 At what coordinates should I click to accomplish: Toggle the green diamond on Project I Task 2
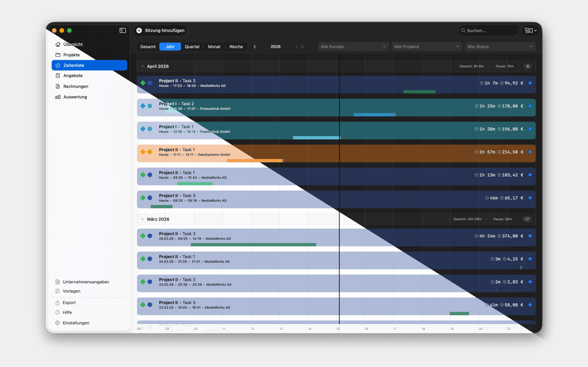click(143, 106)
